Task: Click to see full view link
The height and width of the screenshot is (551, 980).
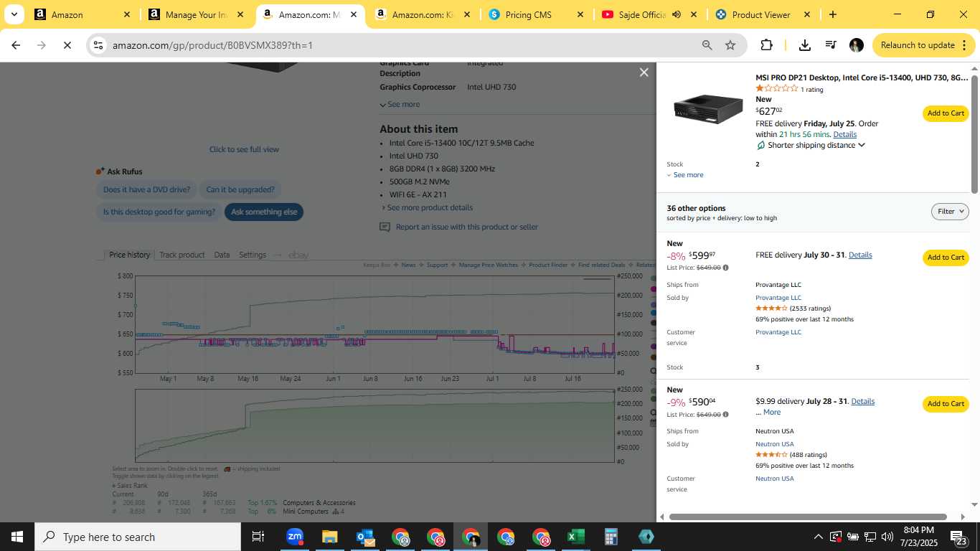Action: click(x=244, y=149)
